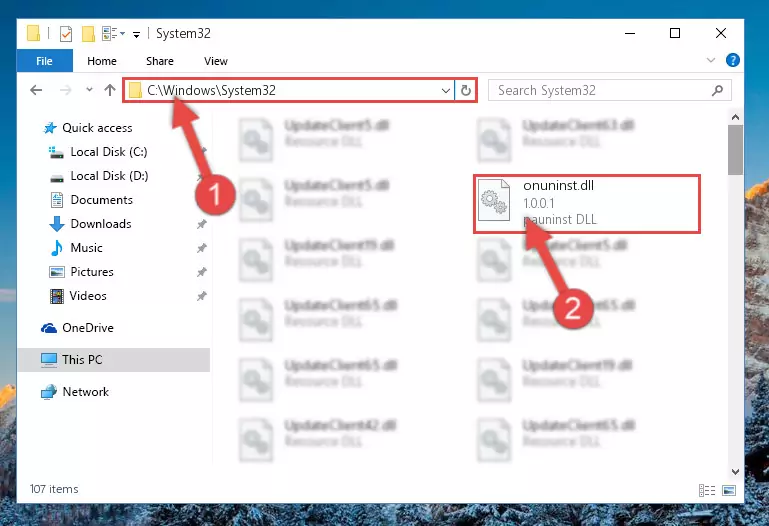The height and width of the screenshot is (526, 769).
Task: Click the Quick access star icon
Action: (x=50, y=128)
